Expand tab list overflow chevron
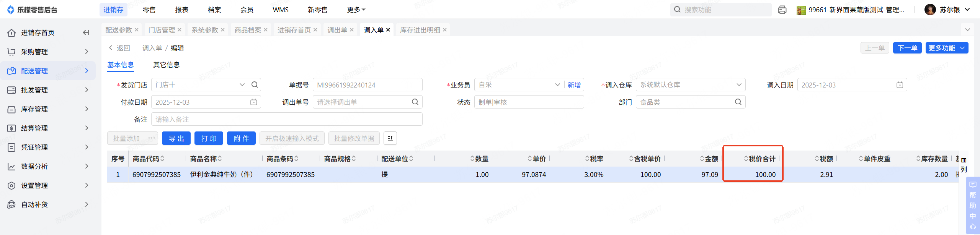The width and height of the screenshot is (980, 235). tap(967, 29)
